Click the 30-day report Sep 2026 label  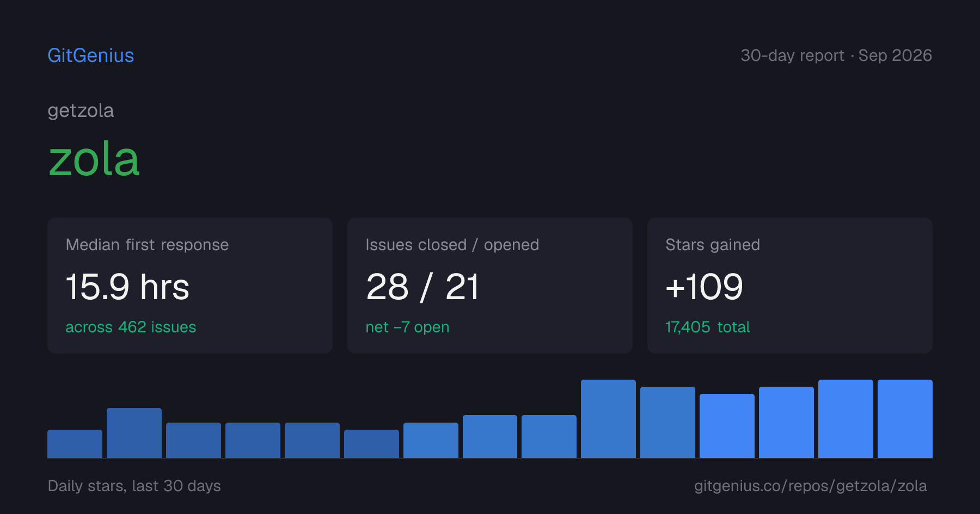click(836, 55)
